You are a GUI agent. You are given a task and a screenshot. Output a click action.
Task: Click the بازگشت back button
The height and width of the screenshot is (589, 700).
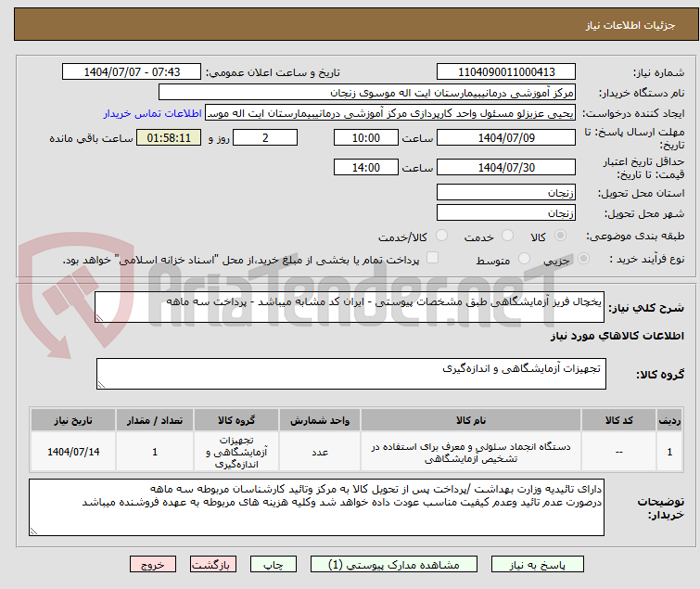(213, 565)
